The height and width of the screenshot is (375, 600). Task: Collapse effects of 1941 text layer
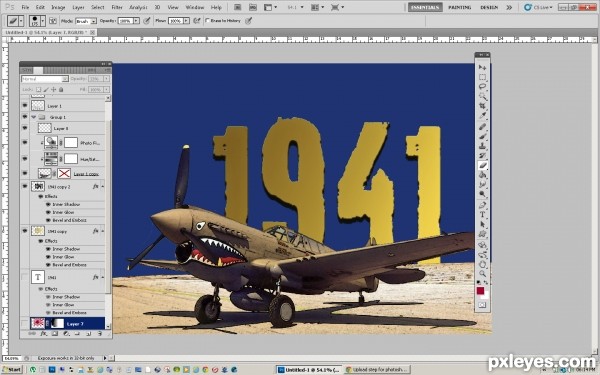(102, 277)
